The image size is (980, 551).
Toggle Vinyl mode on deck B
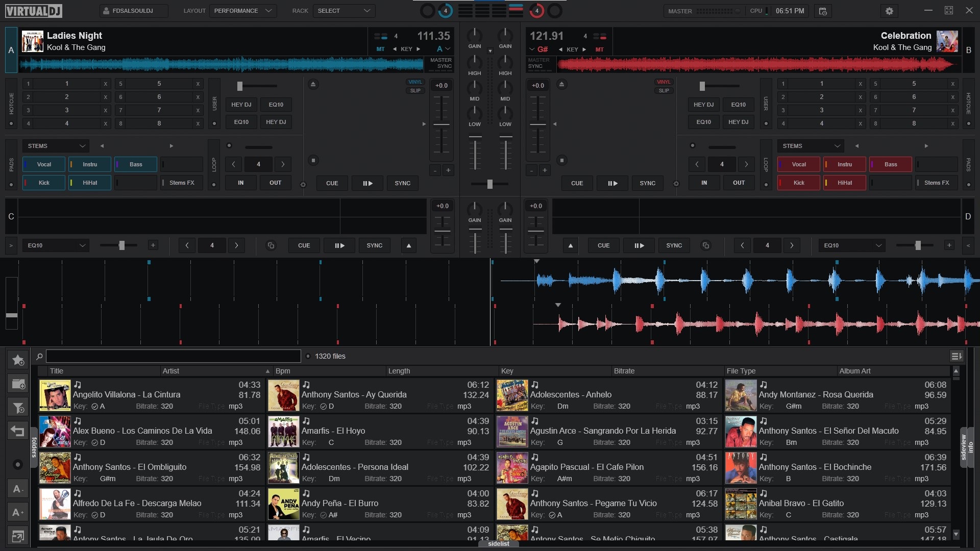pos(664,82)
